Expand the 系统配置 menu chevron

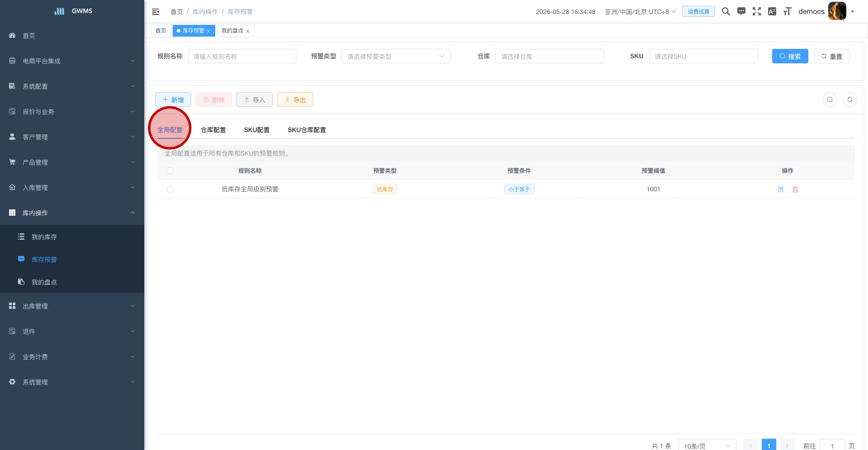[x=132, y=86]
